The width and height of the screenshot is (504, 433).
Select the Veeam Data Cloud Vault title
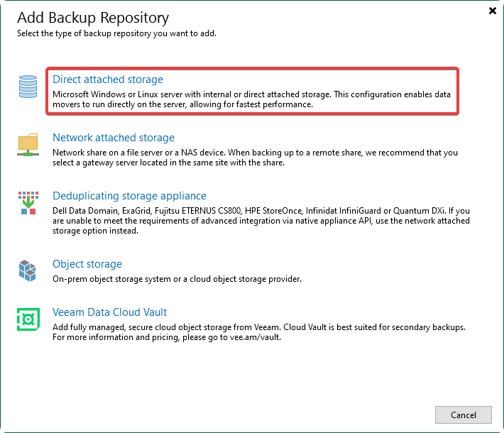pos(109,312)
